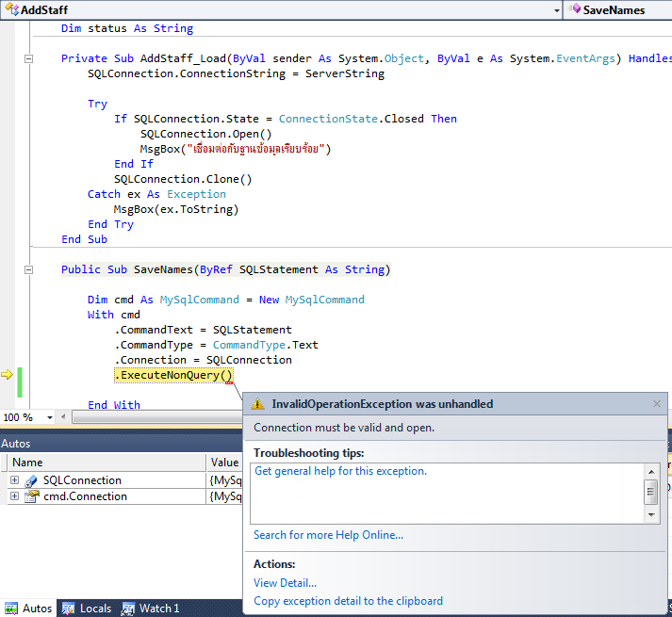Click the yellow execution pointer arrow in margin
Screen dimensions: 672x617
click(7, 375)
